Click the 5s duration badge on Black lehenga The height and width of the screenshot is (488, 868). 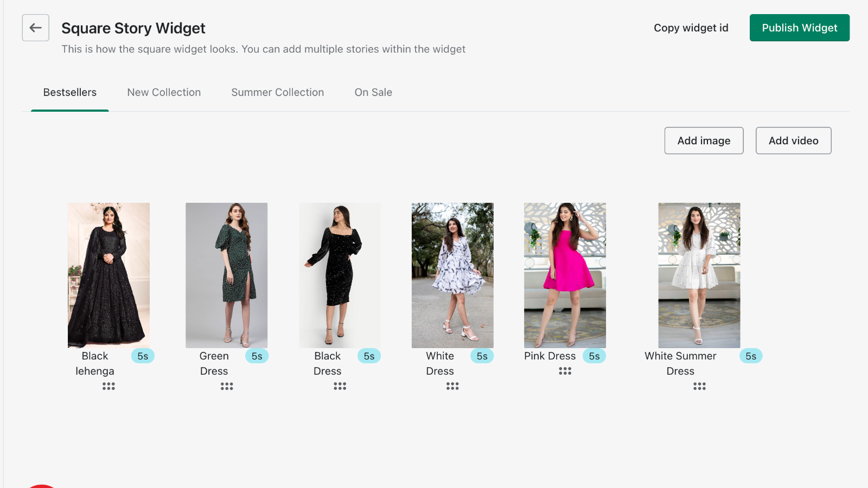coord(143,356)
